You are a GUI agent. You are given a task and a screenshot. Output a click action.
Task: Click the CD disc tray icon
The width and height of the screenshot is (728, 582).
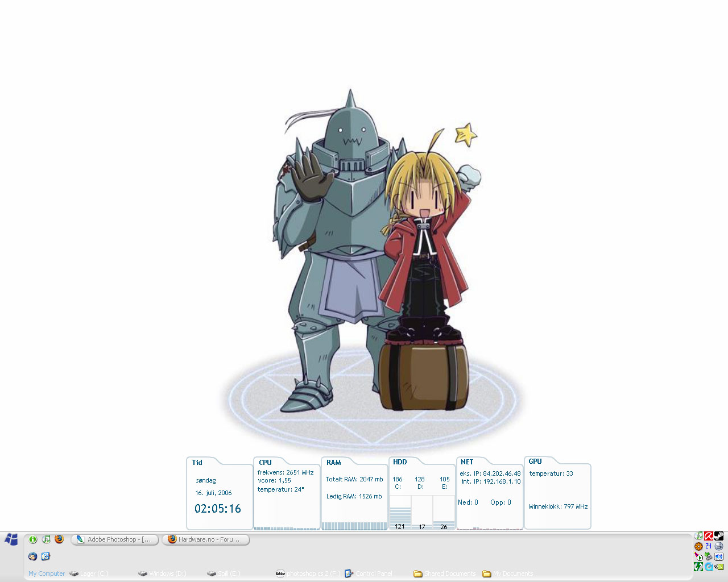(698, 536)
